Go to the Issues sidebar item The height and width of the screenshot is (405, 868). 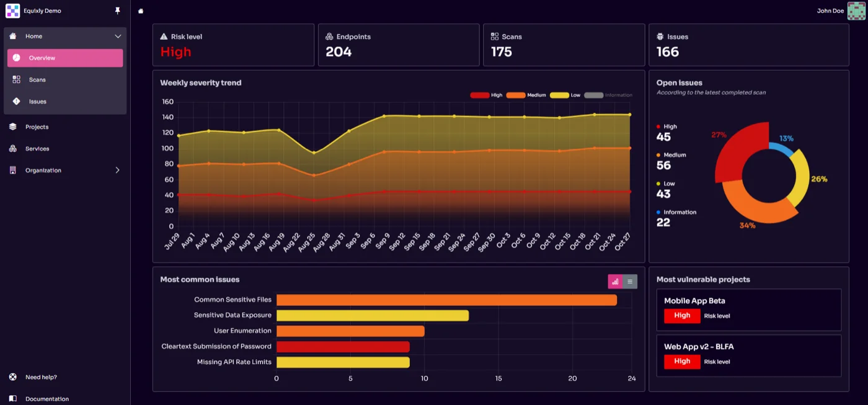(x=37, y=101)
